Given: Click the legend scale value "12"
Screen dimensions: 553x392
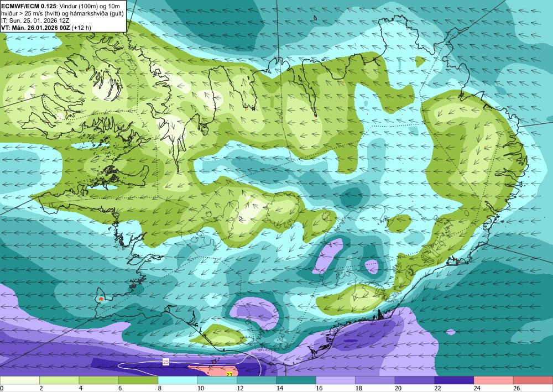Looking at the screenshot, I should pyautogui.click(x=240, y=389).
